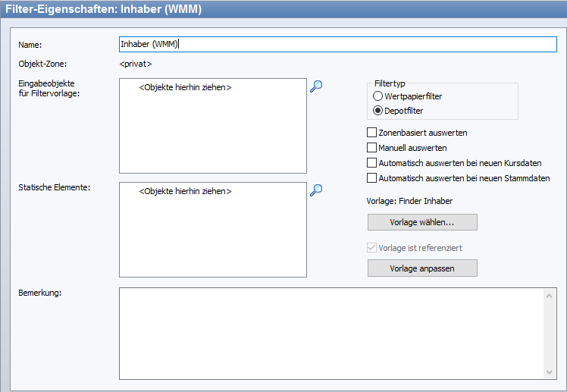Focus the Name text field
This screenshot has width=567, height=392.
337,44
